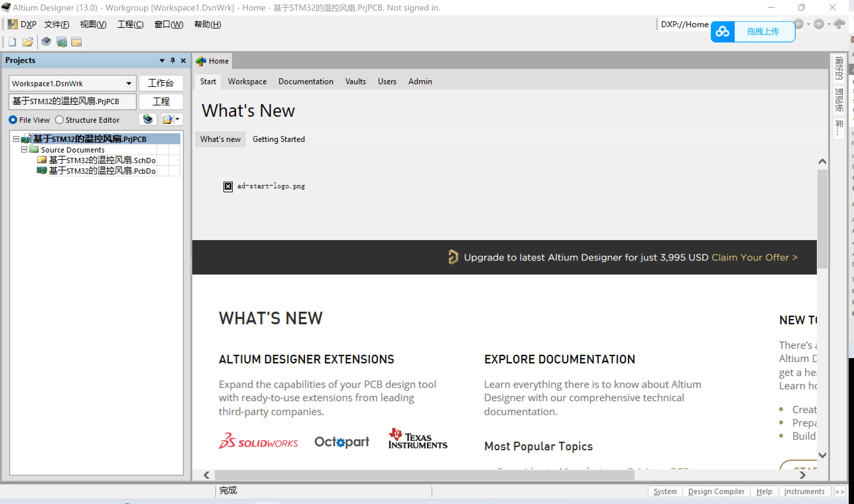Collapse the 基于STM32的温控风扇.PrjPCB project node
This screenshot has width=854, height=504.
coord(16,139)
